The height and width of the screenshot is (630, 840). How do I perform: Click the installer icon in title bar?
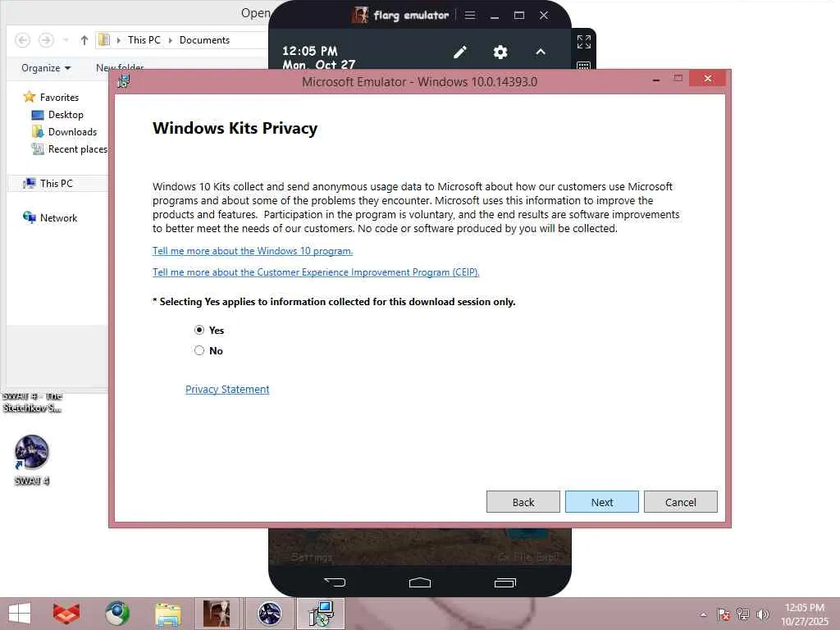[124, 81]
